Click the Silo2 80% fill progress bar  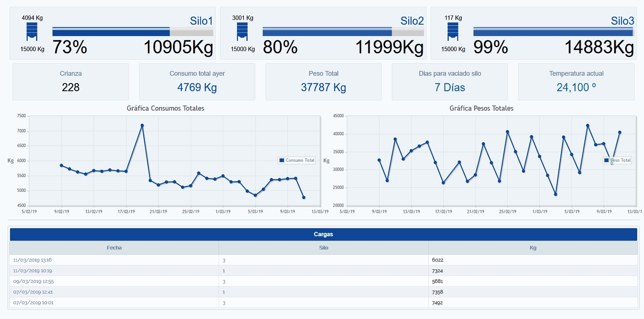tap(343, 32)
